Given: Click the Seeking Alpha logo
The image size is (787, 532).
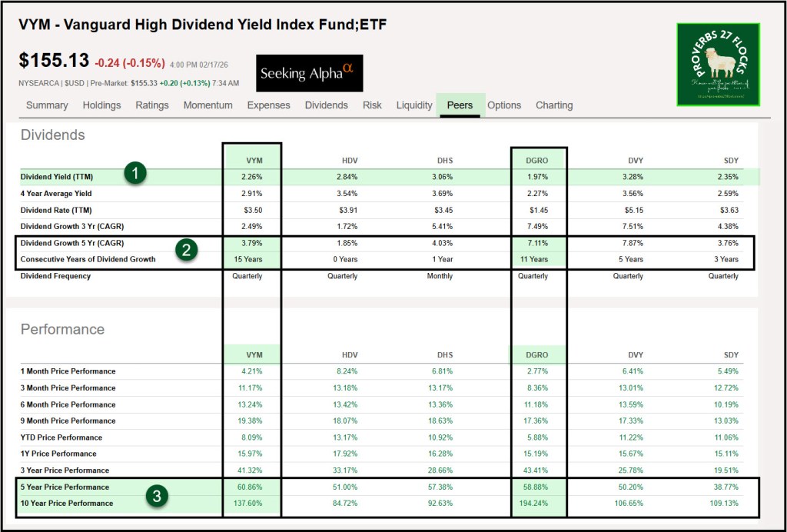Looking at the screenshot, I should (x=309, y=73).
